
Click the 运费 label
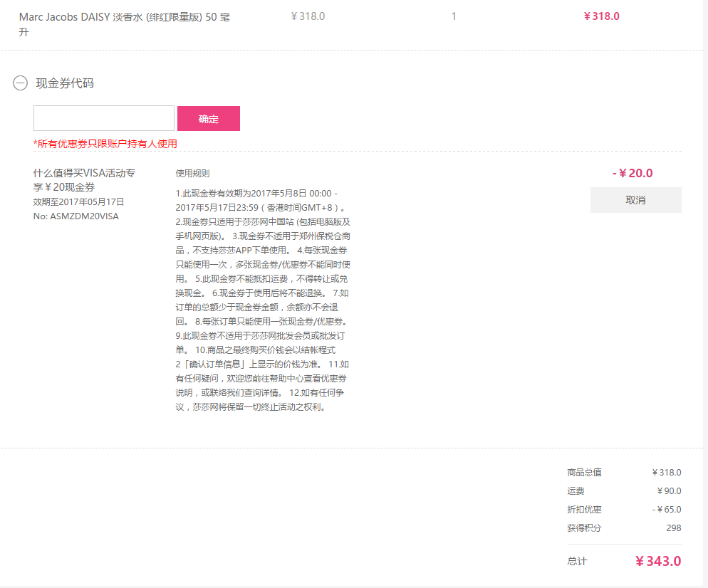(x=576, y=491)
